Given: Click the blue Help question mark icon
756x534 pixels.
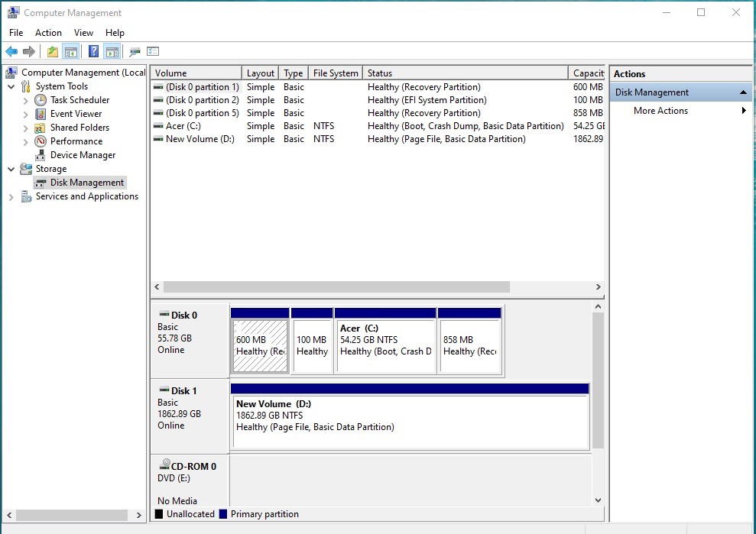Looking at the screenshot, I should 93,51.
